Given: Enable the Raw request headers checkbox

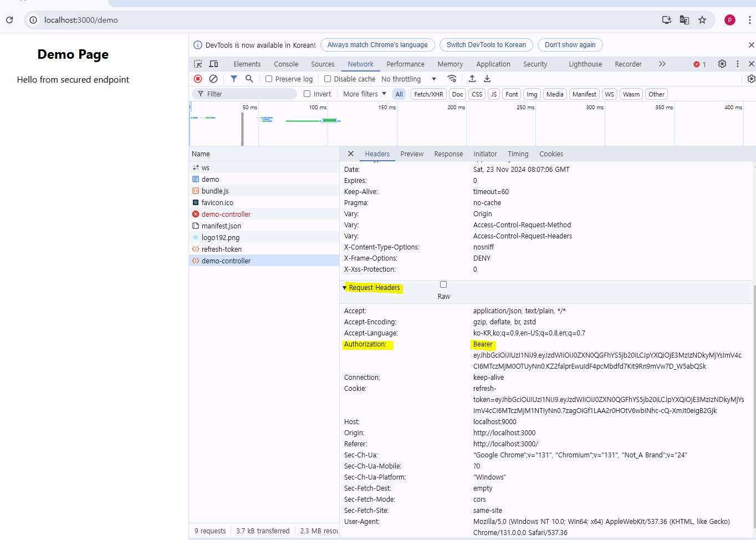Looking at the screenshot, I should [443, 284].
